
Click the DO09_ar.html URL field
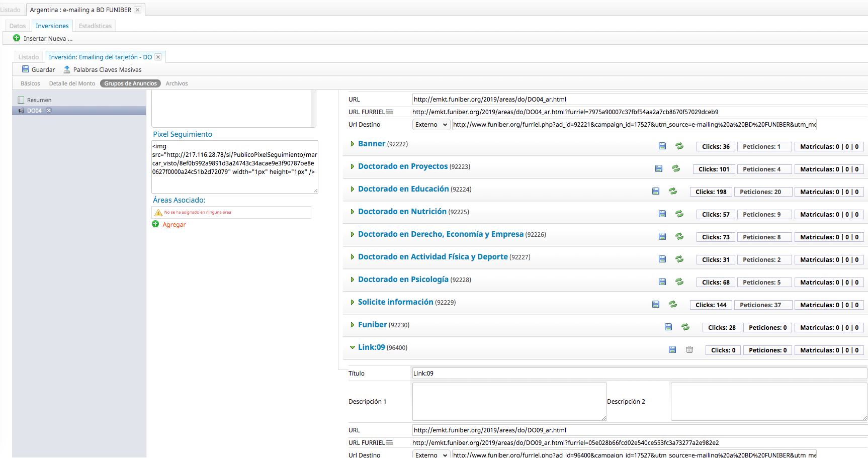pyautogui.click(x=640, y=430)
